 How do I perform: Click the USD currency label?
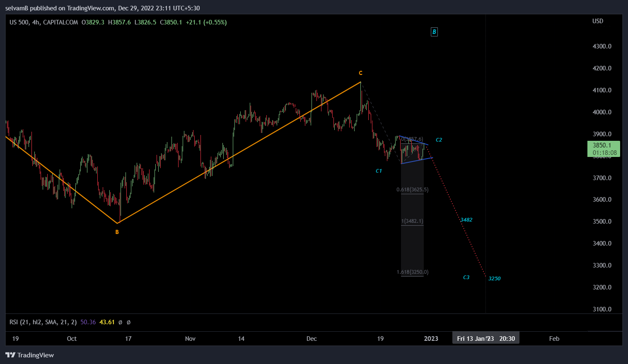pyautogui.click(x=598, y=21)
